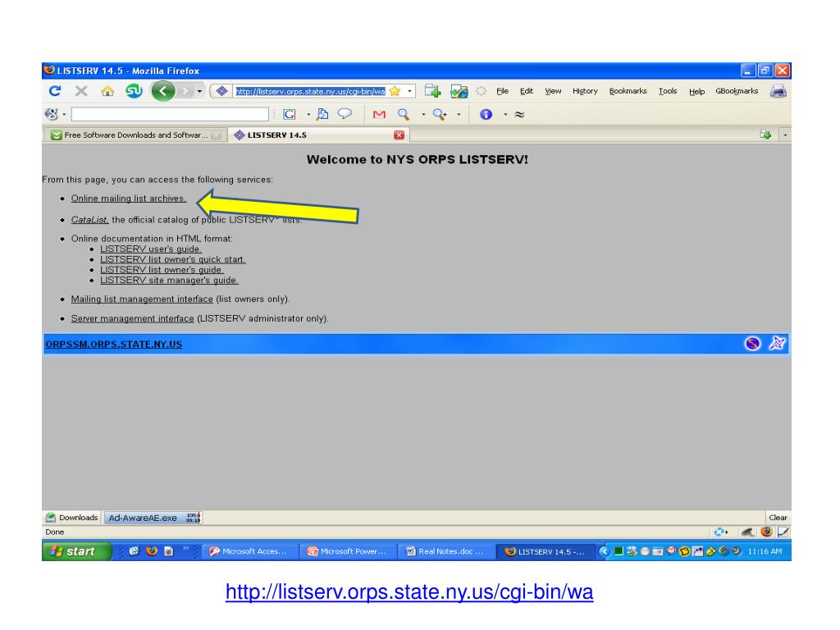This screenshot has height=630, width=840.
Task: Expand hidden system tray icons arrow
Action: (605, 550)
